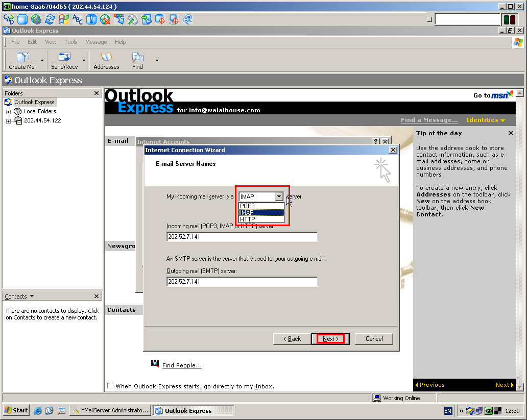Toggle fullscreen mode with the blue window icon
This screenshot has width=527, height=420.
[x=22, y=19]
